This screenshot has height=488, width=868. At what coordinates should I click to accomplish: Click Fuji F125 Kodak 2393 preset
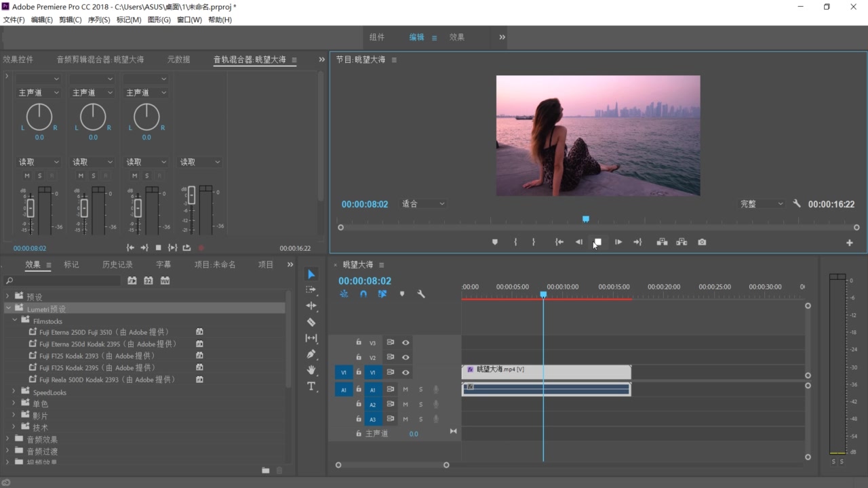(x=97, y=356)
